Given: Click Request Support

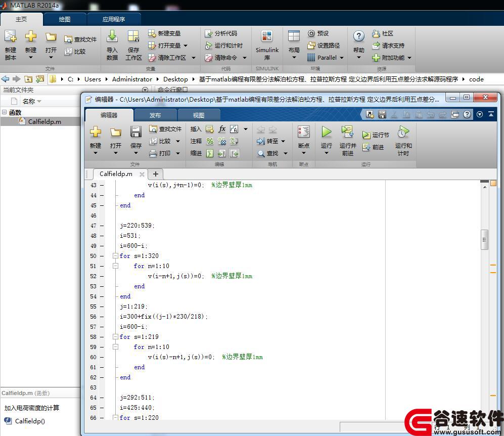Looking at the screenshot, I should pos(388,46).
